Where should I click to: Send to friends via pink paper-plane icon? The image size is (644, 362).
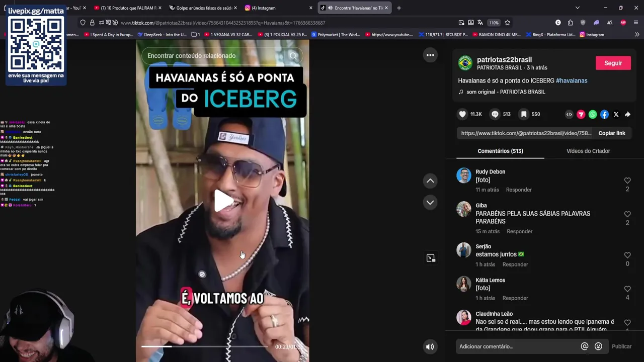[x=581, y=115]
